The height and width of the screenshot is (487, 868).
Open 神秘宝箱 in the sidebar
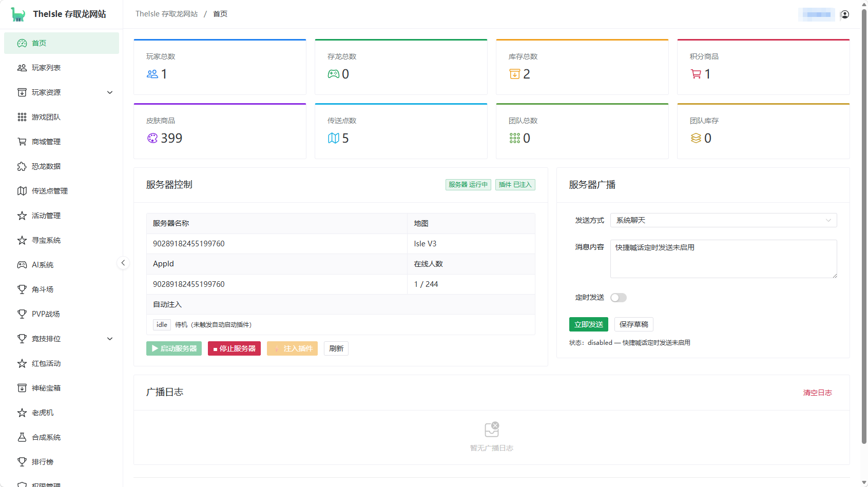[62, 388]
